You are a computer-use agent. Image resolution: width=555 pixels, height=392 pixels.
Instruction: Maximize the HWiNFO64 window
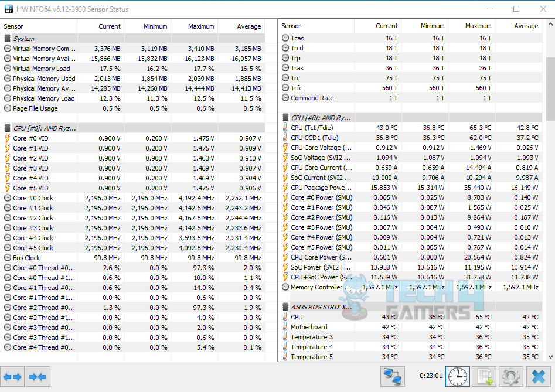[516, 9]
